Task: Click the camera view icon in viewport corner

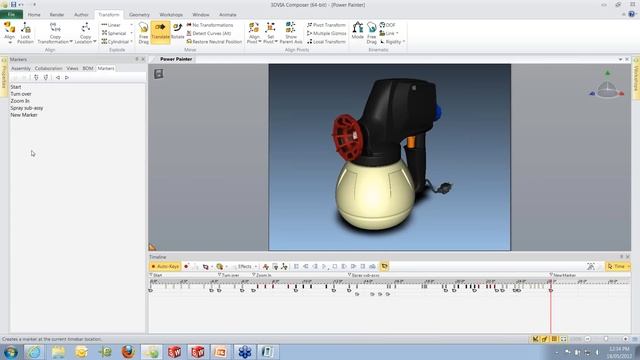Action: (158, 74)
